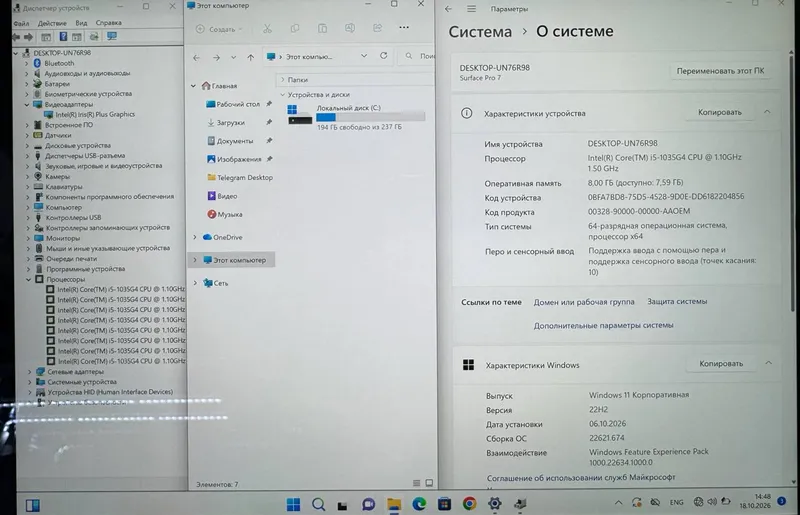The image size is (800, 515).
Task: Open Microsoft Edge from taskbar
Action: [x=419, y=504]
